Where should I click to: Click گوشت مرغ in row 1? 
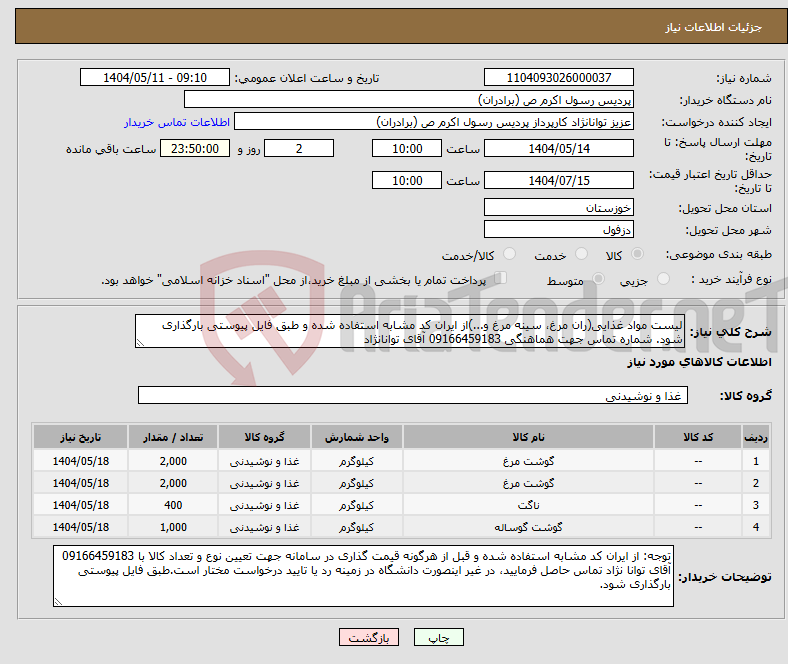pos(528,461)
